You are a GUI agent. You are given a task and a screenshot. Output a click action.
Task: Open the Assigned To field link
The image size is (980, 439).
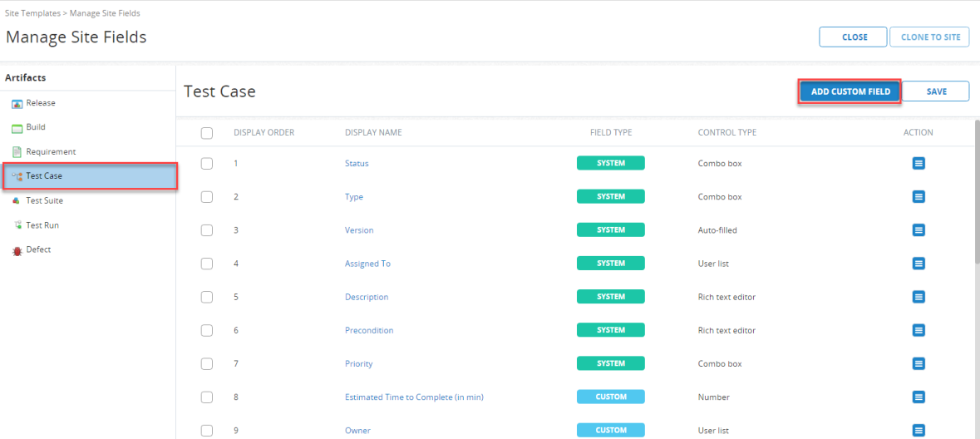[x=367, y=264]
